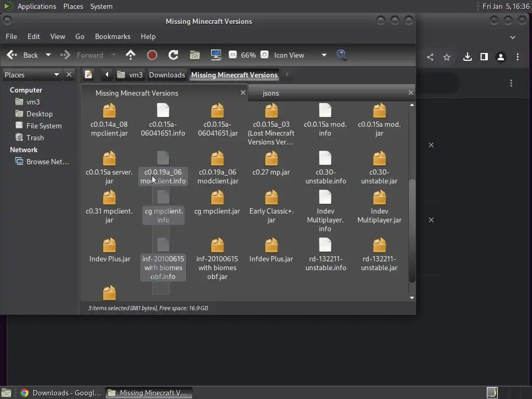The image size is (532, 399).
Task: Open the Applications menu in top panel
Action: (37, 6)
